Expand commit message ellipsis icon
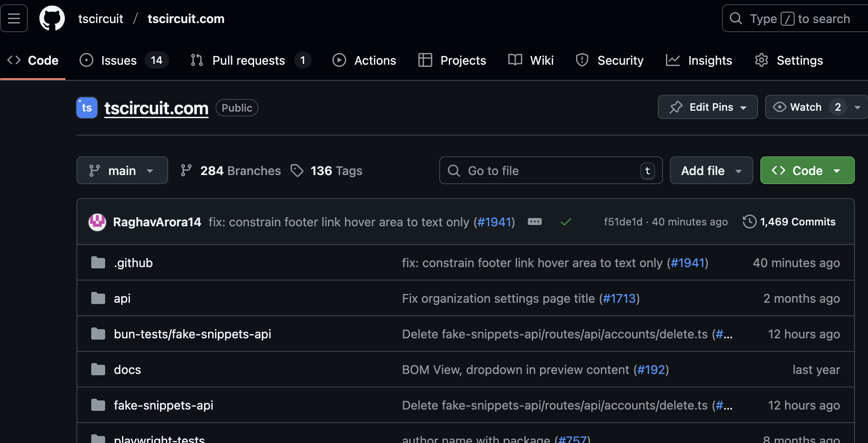Viewport: 868px width, 443px height. 534,222
